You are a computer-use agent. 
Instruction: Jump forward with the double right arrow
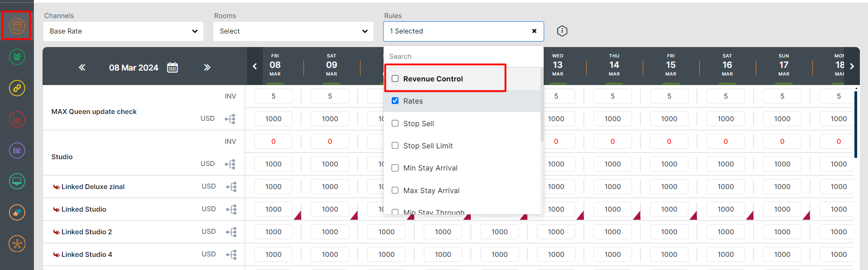click(207, 67)
